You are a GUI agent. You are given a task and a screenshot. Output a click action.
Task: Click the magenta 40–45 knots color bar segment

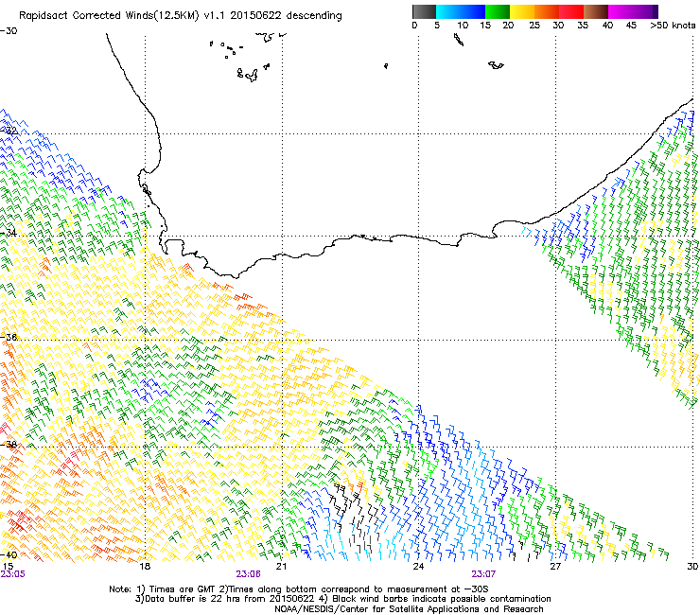[621, 11]
